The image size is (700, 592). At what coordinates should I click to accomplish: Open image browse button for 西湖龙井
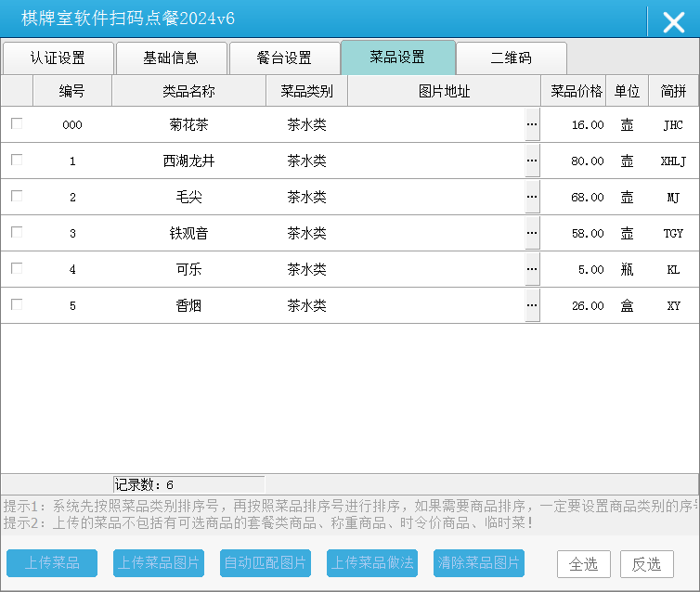(532, 161)
